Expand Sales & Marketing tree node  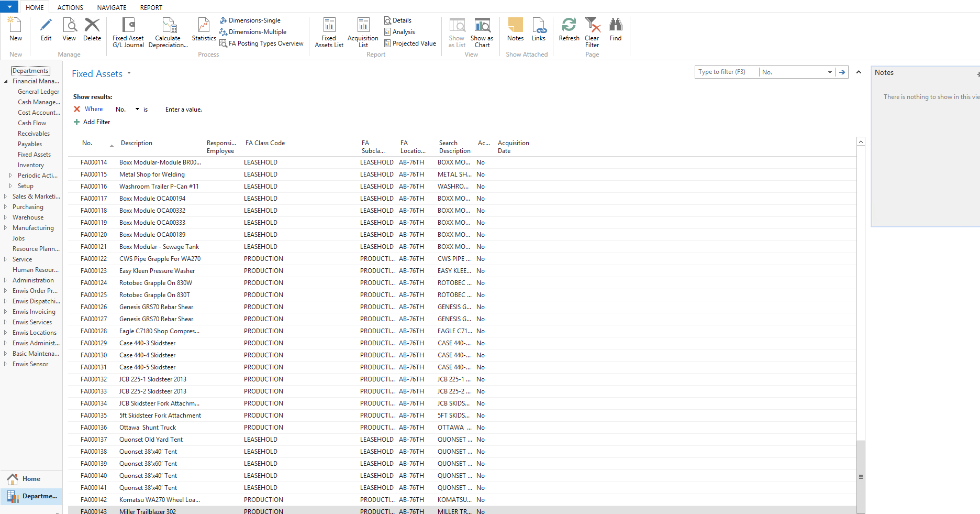pos(5,196)
